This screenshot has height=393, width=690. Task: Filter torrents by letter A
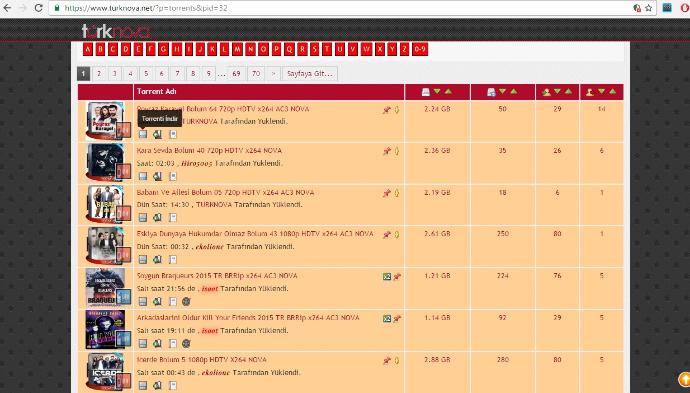(x=88, y=49)
